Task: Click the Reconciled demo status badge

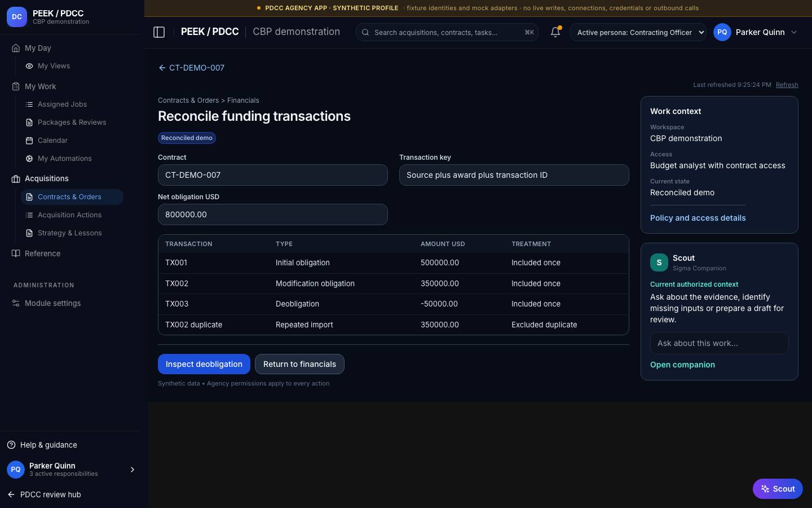Action: coord(187,138)
